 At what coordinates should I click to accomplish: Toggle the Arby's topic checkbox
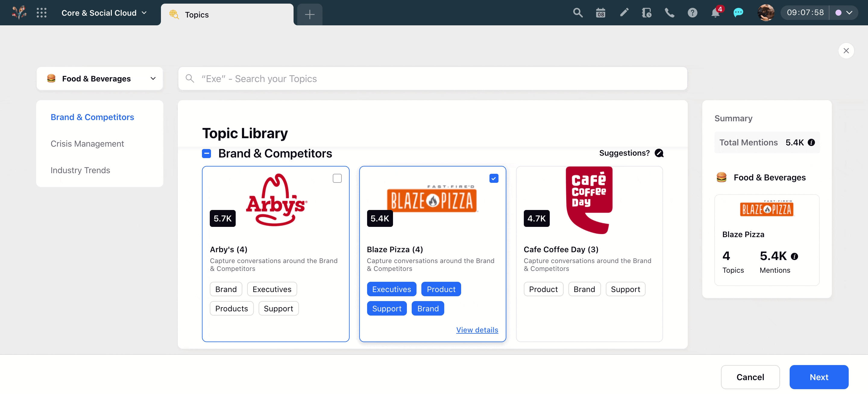[x=337, y=178]
